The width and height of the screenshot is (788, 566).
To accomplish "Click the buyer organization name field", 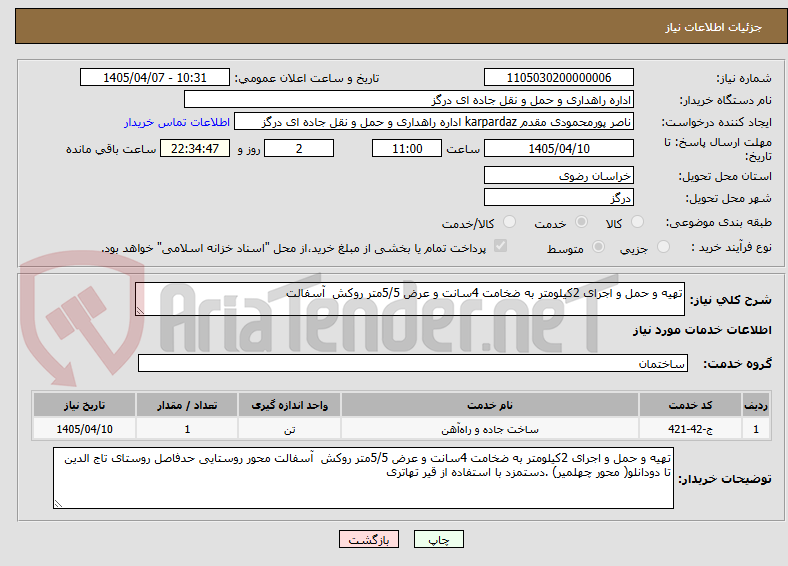I will click(x=409, y=100).
